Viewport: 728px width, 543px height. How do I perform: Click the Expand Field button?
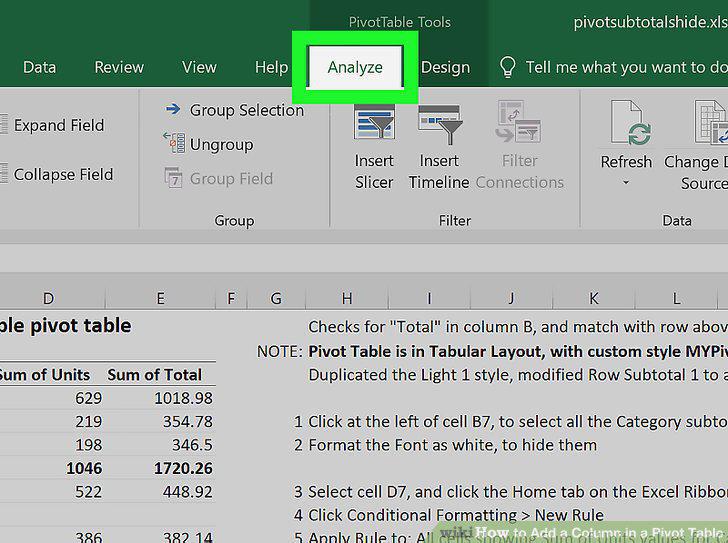(58, 125)
